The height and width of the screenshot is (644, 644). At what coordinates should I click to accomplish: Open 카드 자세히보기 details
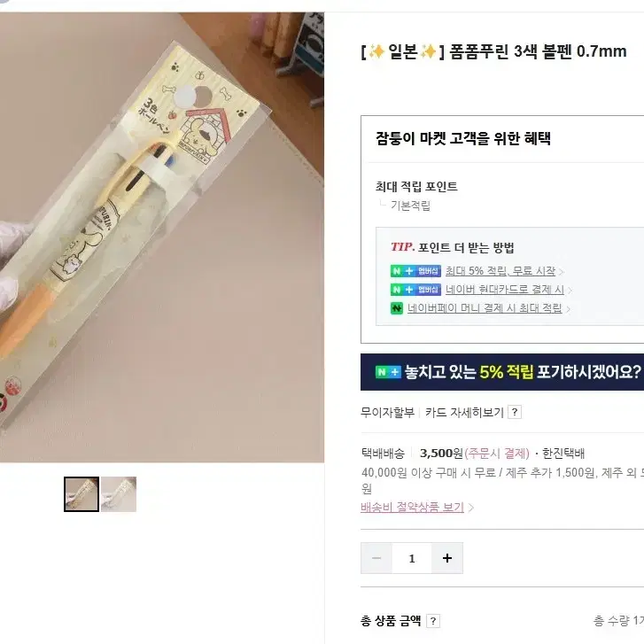tap(464, 412)
